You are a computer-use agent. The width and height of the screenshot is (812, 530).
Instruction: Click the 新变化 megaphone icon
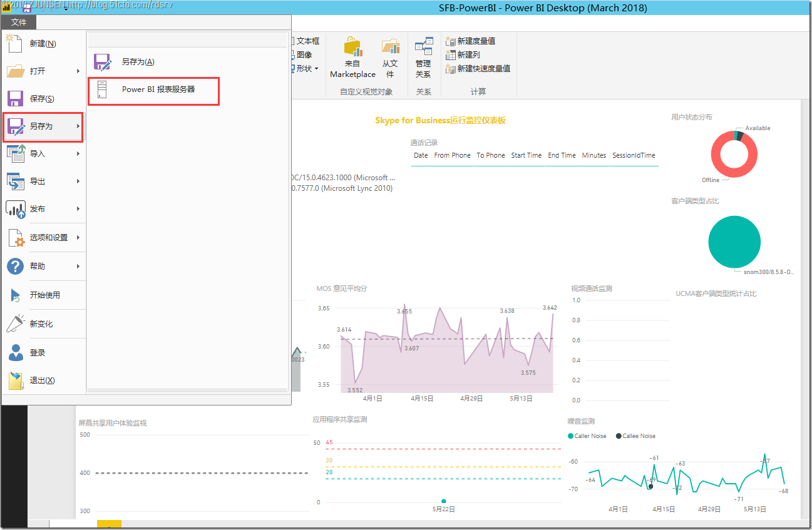(x=15, y=324)
